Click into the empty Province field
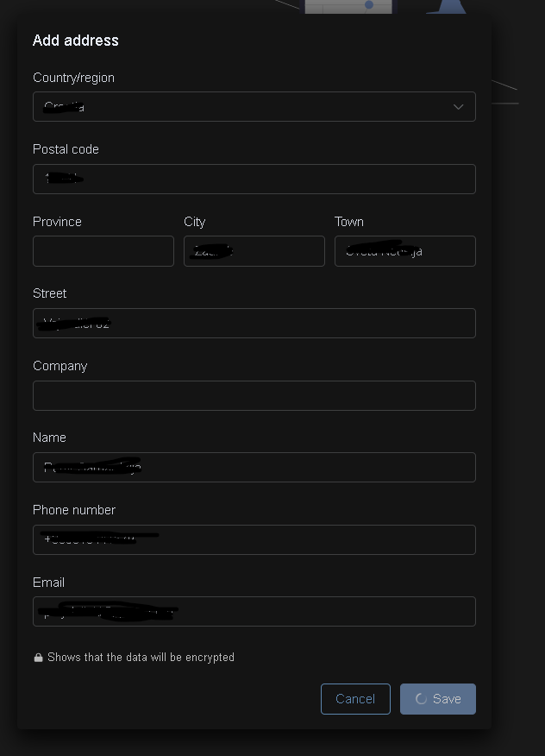 (x=103, y=251)
